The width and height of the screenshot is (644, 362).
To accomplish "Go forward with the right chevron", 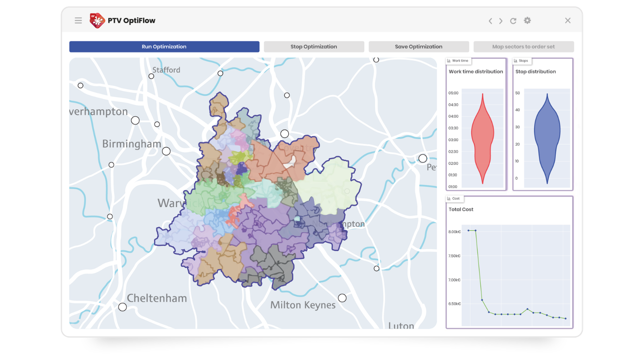I will click(501, 21).
